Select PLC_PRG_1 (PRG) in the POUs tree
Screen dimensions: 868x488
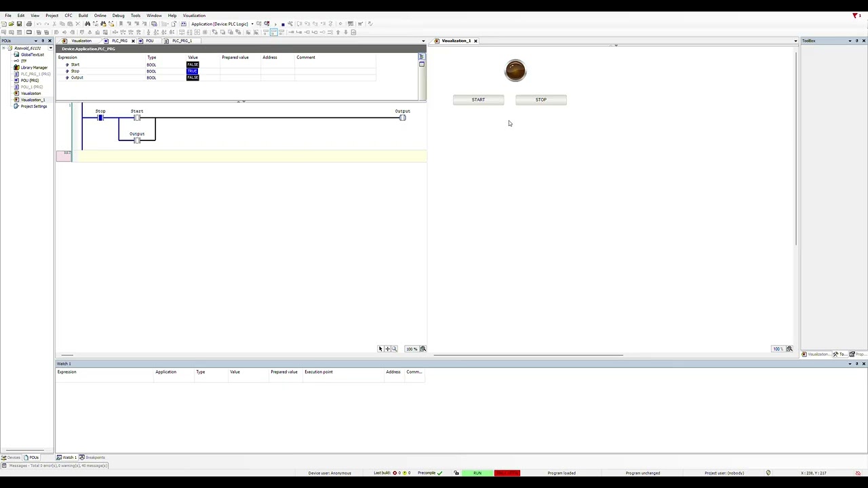tap(35, 74)
